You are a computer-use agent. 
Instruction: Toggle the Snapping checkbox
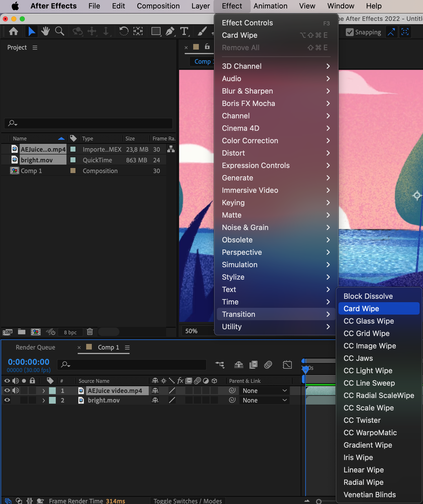click(x=350, y=32)
